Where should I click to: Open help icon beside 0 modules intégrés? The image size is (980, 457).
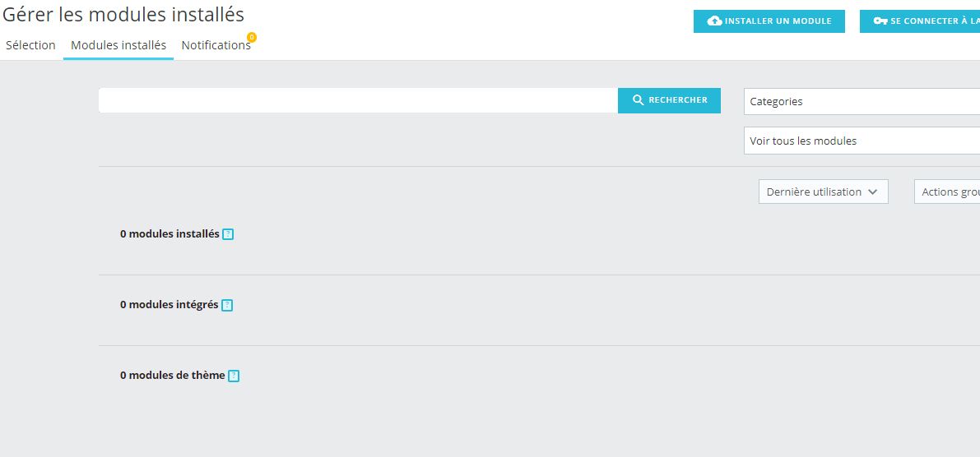[227, 305]
